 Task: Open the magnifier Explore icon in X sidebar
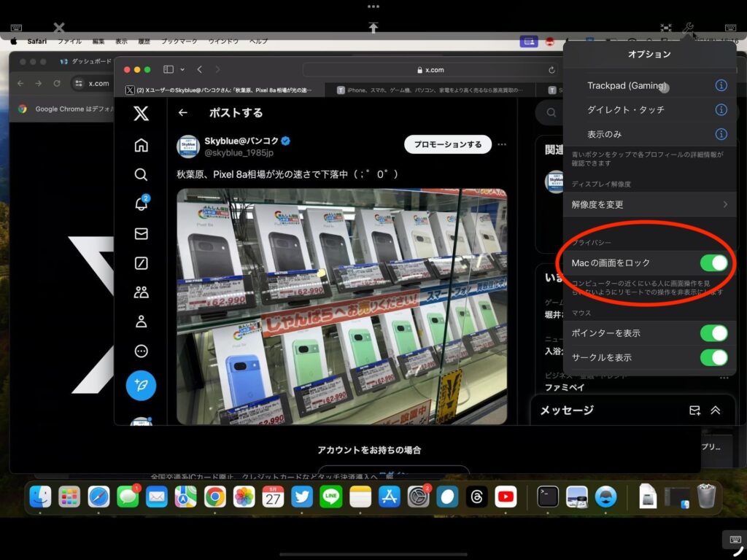141,175
